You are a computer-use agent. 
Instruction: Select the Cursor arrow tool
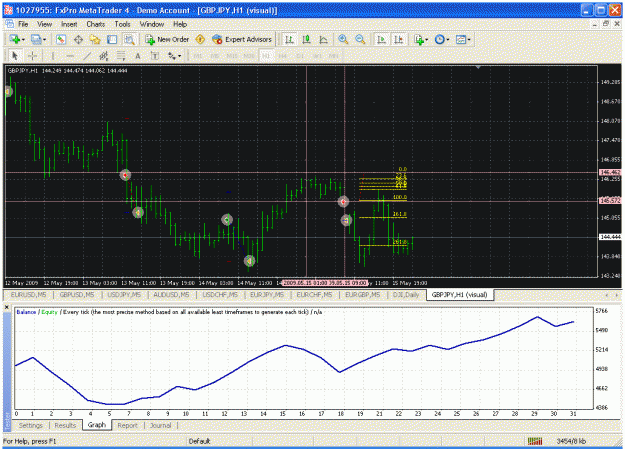click(x=15, y=56)
